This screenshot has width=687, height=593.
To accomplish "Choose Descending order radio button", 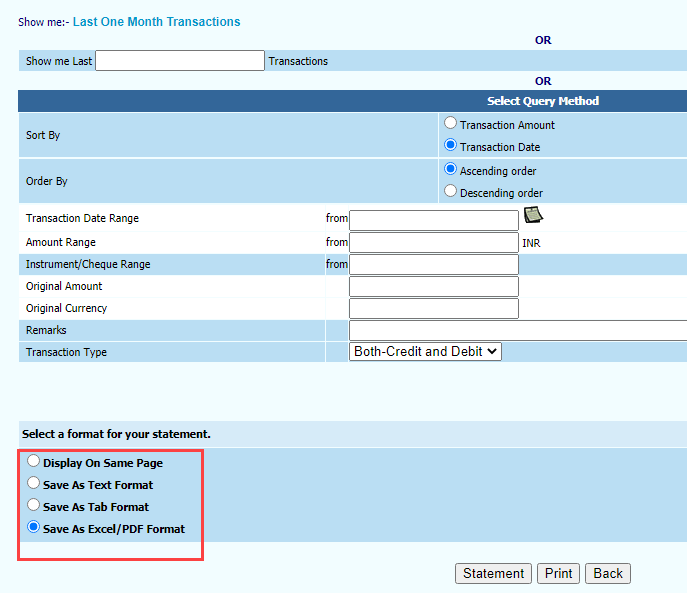I will pyautogui.click(x=450, y=191).
